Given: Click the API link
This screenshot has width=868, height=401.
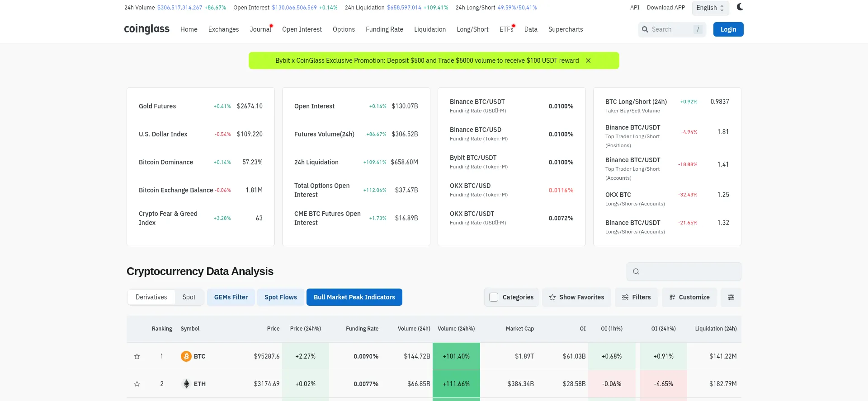Looking at the screenshot, I should pos(635,8).
